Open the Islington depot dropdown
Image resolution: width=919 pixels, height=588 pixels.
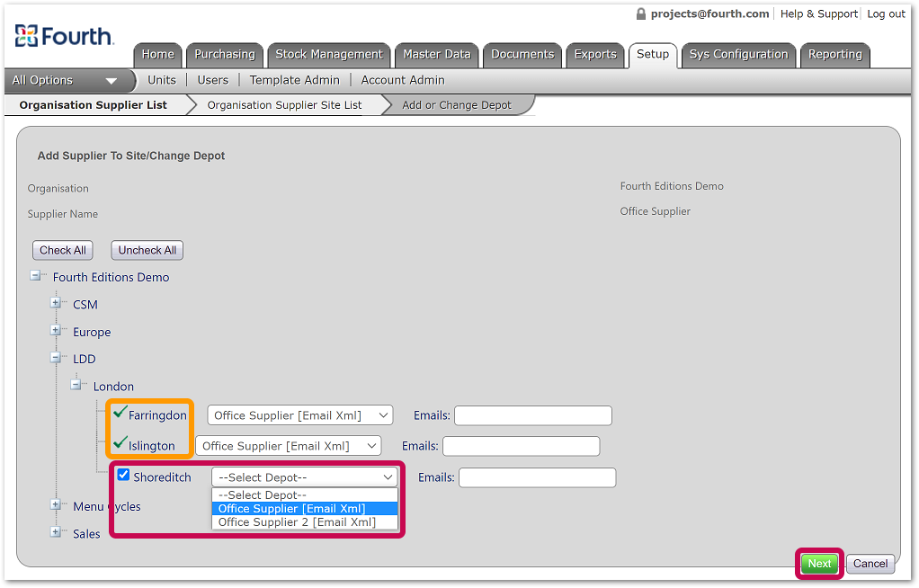click(289, 446)
